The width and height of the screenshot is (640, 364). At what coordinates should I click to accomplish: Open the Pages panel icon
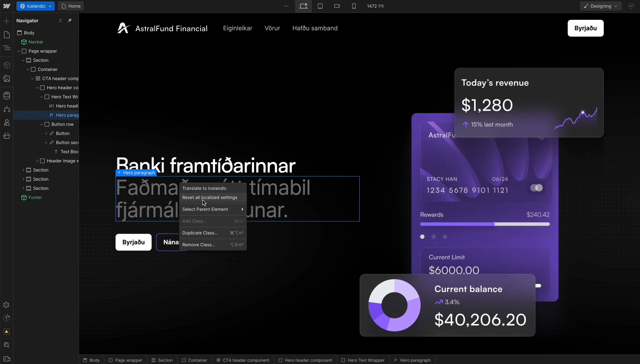[x=6, y=35]
